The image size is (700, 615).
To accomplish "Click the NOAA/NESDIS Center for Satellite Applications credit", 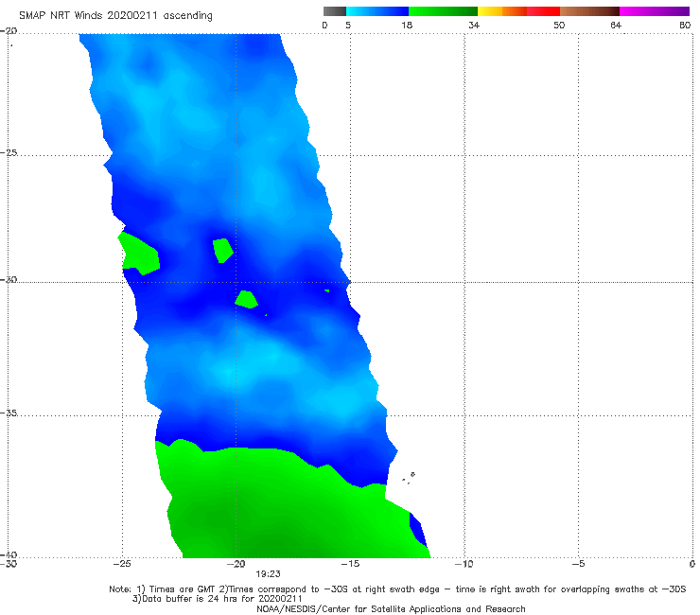I will (391, 609).
